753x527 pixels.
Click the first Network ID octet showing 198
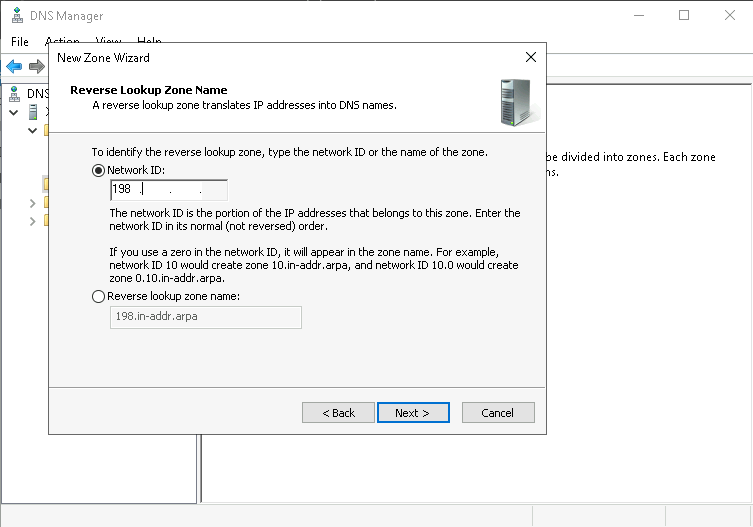pyautogui.click(x=123, y=190)
